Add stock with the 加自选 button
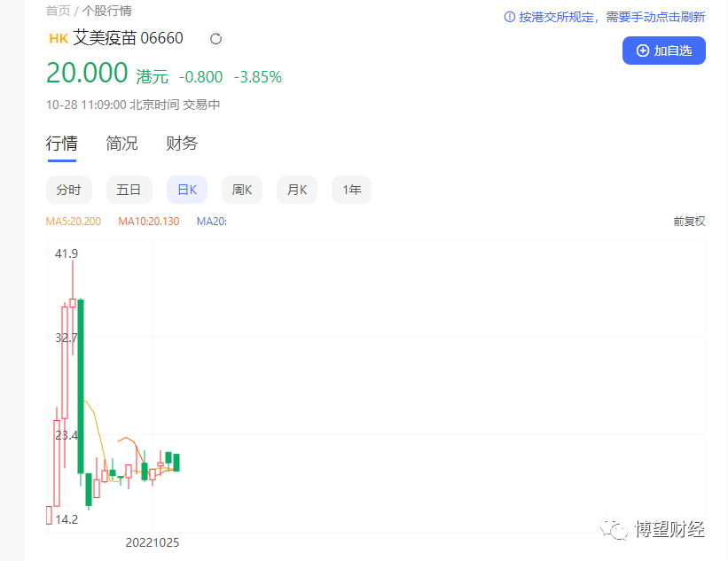 coord(664,51)
